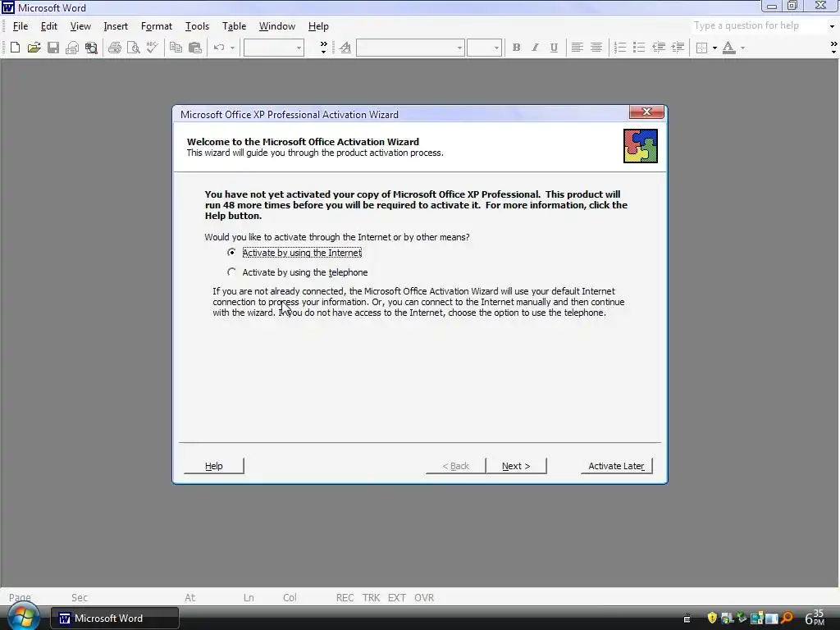
Task: Open the View menu
Action: point(80,25)
